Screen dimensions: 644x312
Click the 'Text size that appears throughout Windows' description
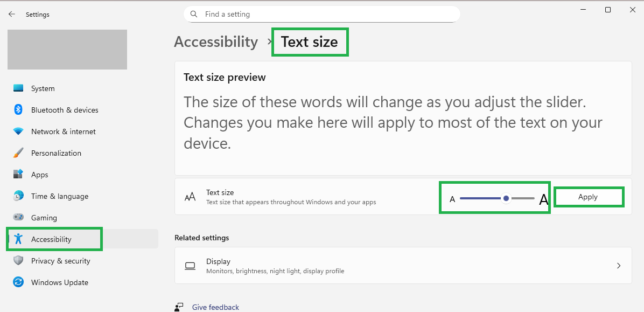click(x=291, y=202)
